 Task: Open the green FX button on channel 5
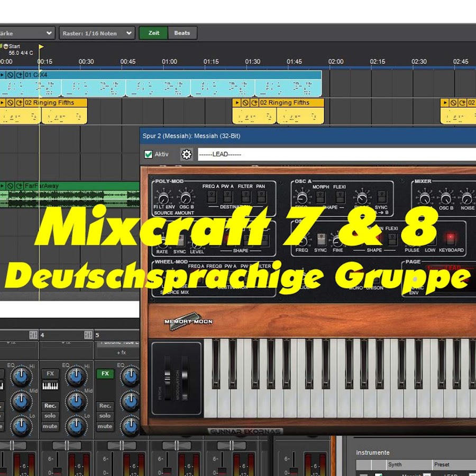(105, 374)
